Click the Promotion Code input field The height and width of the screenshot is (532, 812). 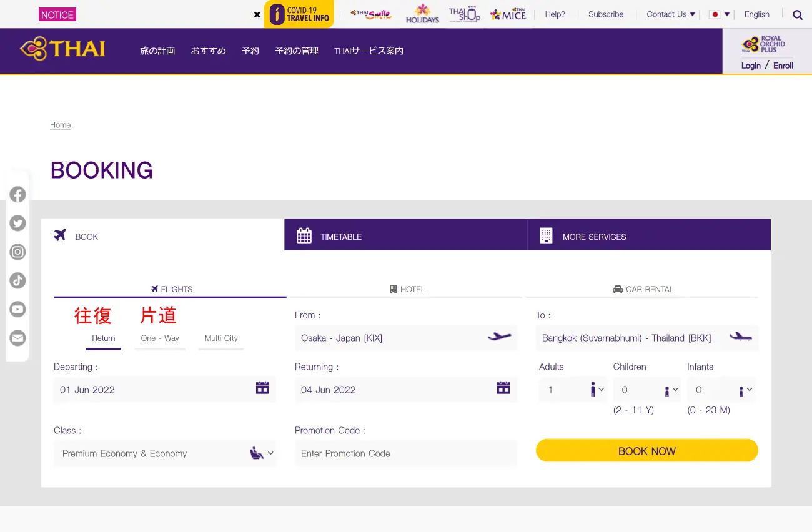pos(406,453)
